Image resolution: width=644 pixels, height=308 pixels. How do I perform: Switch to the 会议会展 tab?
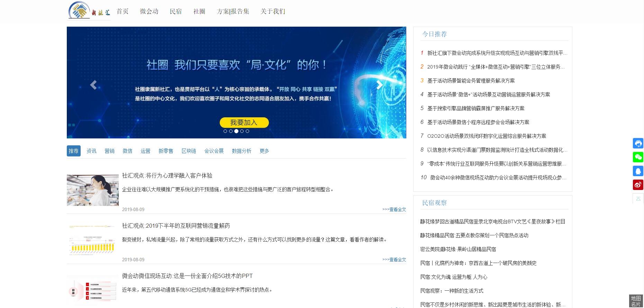point(214,151)
